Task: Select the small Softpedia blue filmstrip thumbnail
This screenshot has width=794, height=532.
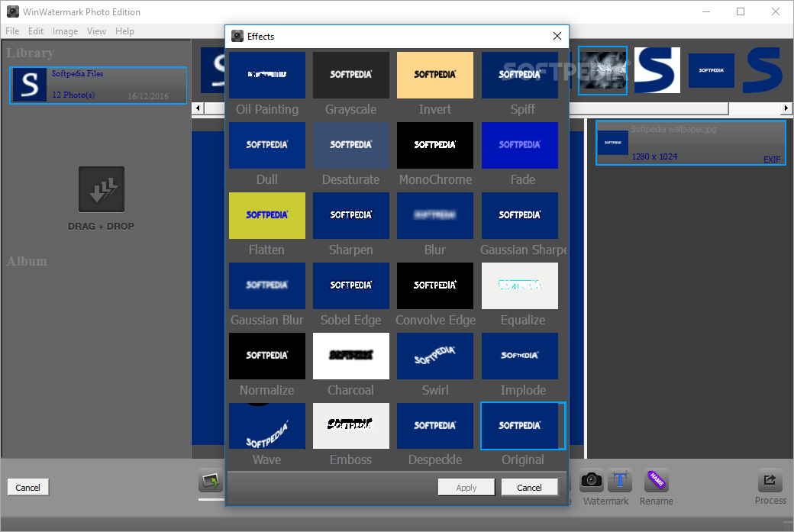Action: (x=711, y=70)
